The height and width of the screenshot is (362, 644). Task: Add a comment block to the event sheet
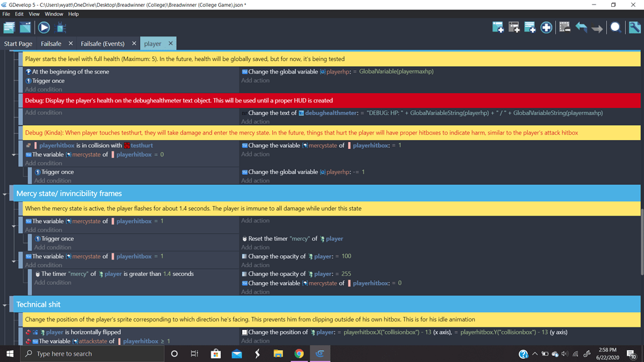(530, 27)
